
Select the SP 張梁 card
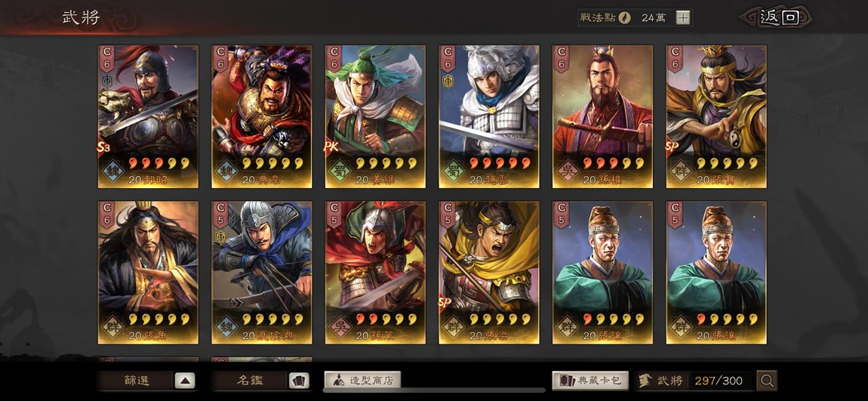(489, 272)
